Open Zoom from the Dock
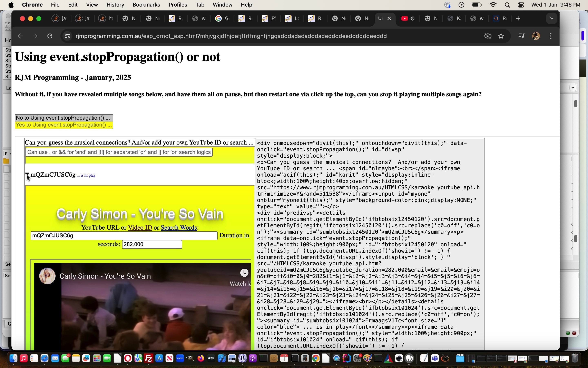 pos(180,359)
